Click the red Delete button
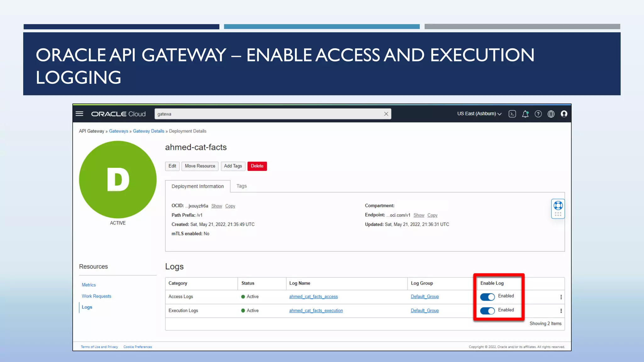The height and width of the screenshot is (362, 644). point(257,166)
